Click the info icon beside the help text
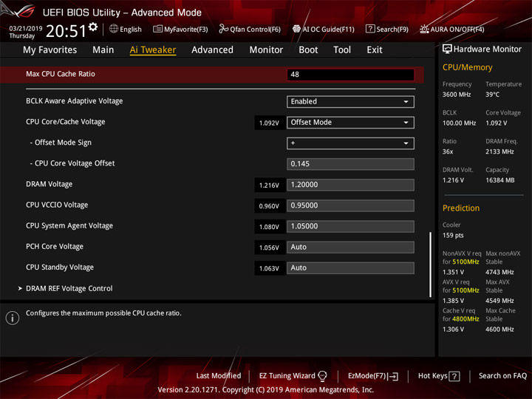This screenshot has width=532, height=399. [13, 318]
